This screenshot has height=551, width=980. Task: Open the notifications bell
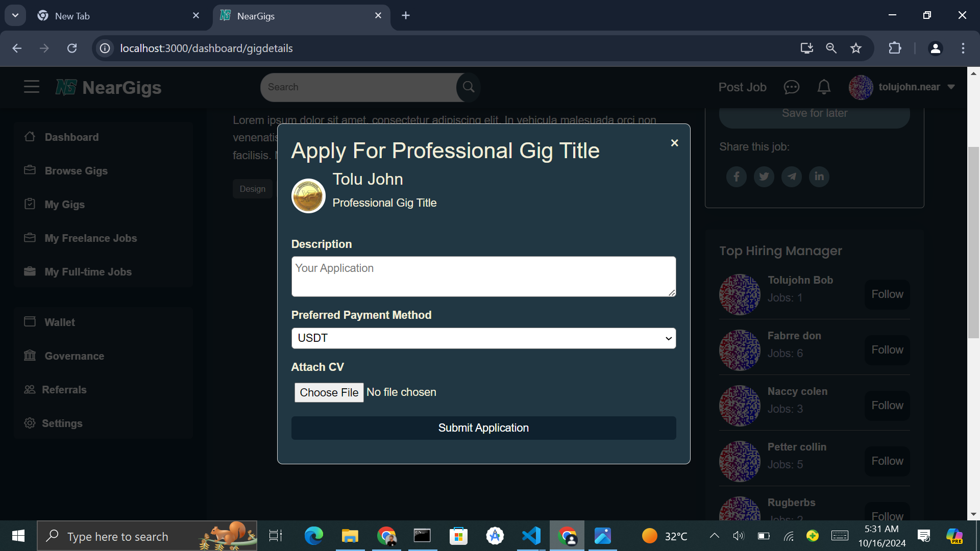coord(824,87)
